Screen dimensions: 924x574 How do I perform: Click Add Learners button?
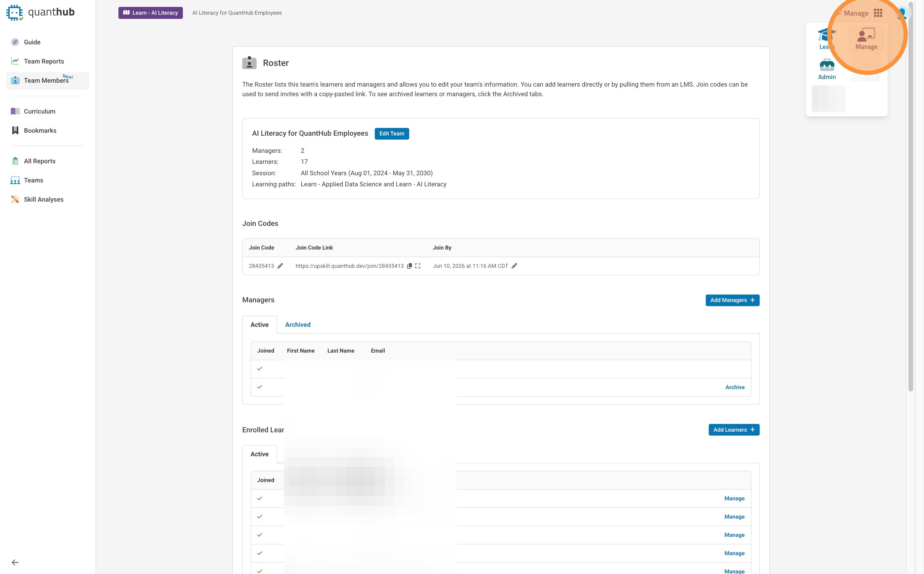click(x=734, y=430)
